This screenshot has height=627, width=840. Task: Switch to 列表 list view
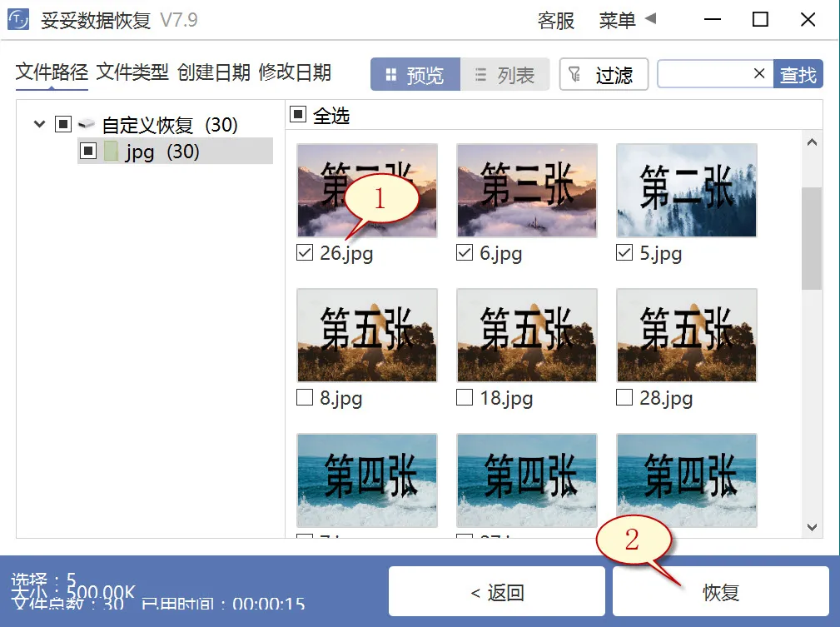click(x=504, y=75)
